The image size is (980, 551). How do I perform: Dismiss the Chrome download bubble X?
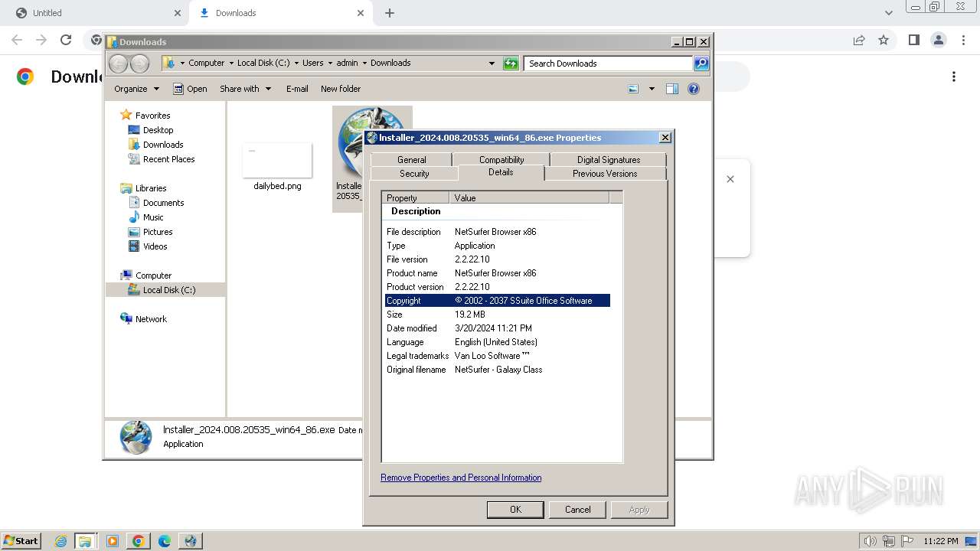(x=730, y=179)
